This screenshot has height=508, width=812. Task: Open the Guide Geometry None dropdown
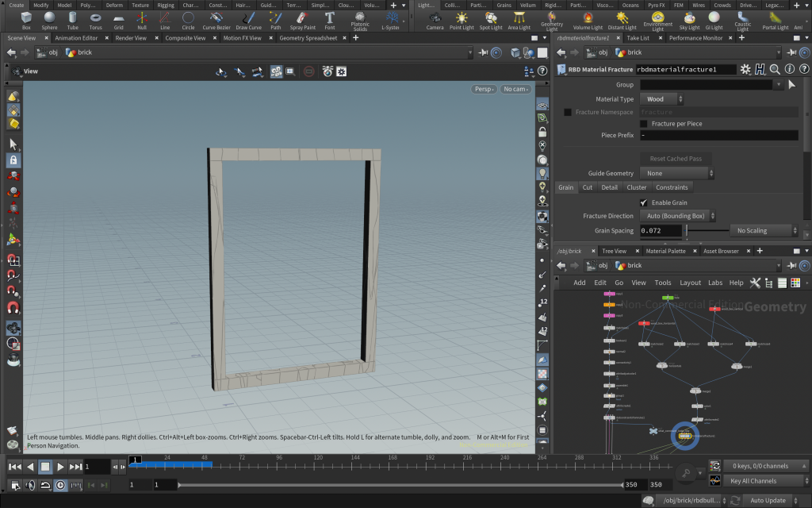(677, 173)
